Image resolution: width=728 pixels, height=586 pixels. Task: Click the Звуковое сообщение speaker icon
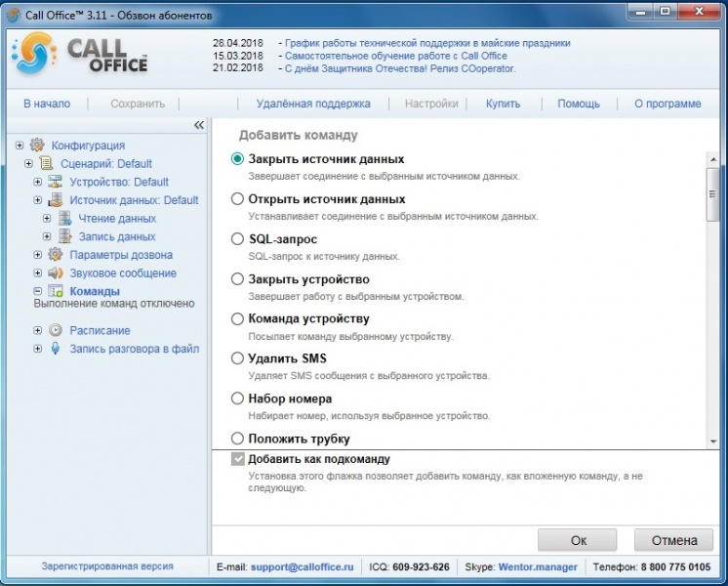tap(56, 272)
